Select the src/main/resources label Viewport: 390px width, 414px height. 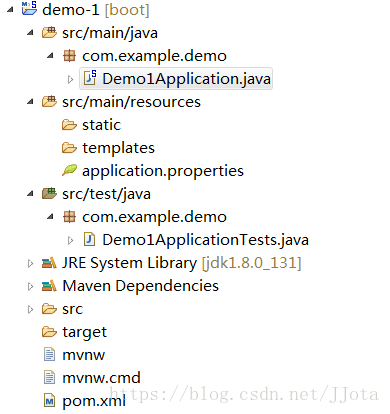(131, 102)
